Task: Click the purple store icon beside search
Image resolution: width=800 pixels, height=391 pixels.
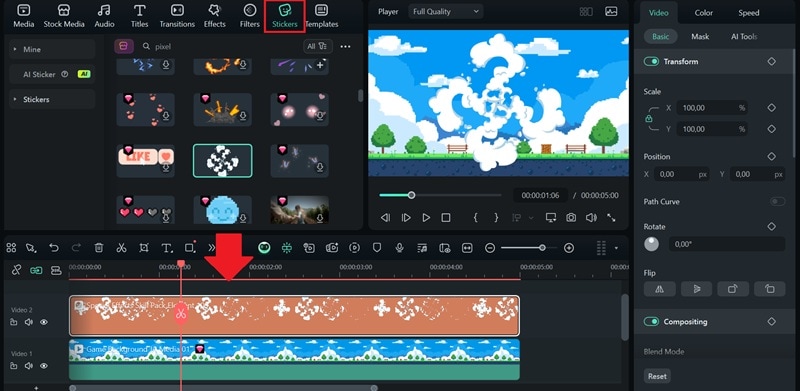Action: coord(124,46)
